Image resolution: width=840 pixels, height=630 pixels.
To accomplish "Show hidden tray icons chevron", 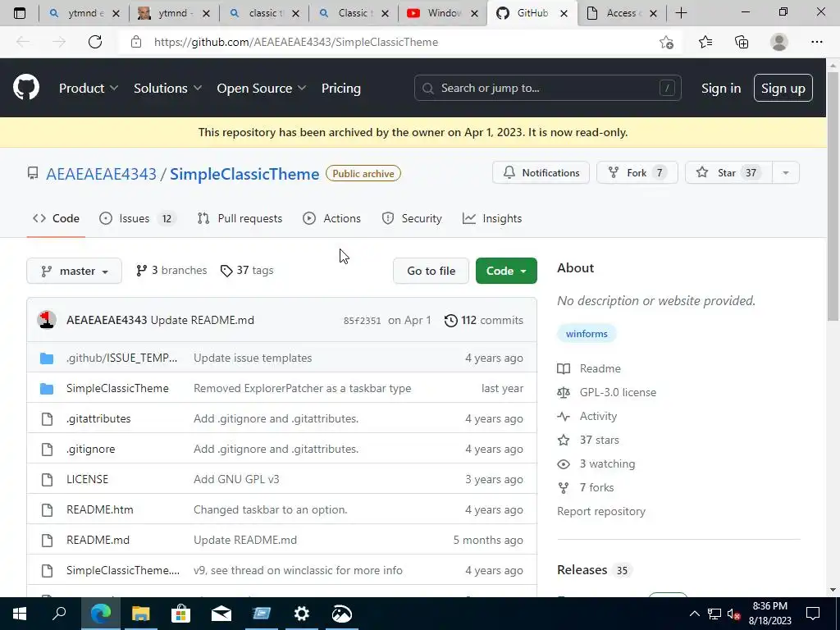I will click(x=694, y=614).
